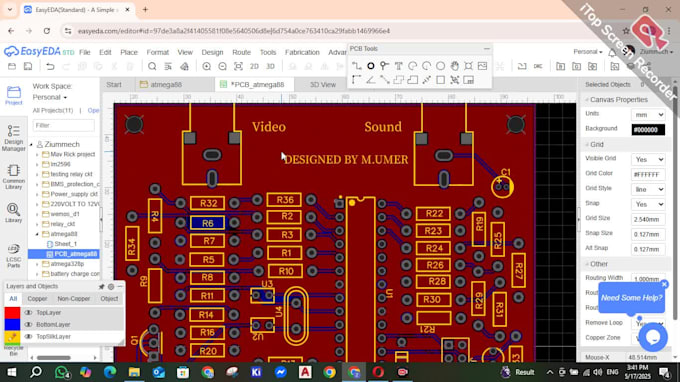
Task: Click the Grid Size value field
Action: pos(648,219)
